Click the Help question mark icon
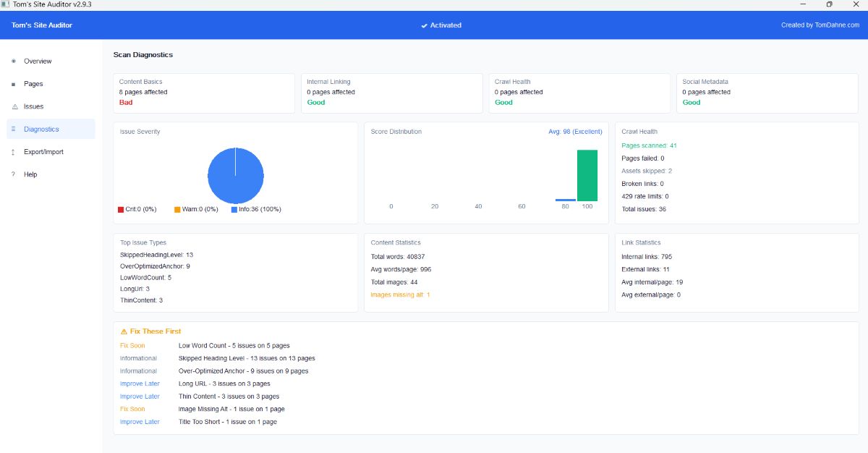Screen dimensions: 868x453 12,174
